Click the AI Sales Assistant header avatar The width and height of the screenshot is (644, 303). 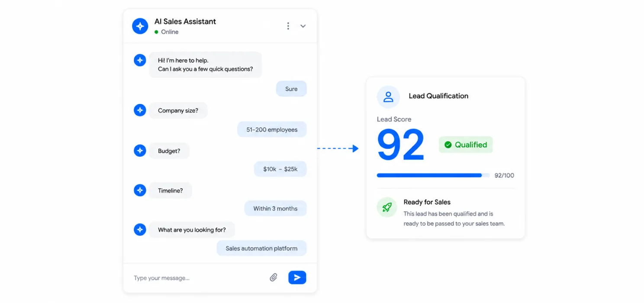[140, 26]
